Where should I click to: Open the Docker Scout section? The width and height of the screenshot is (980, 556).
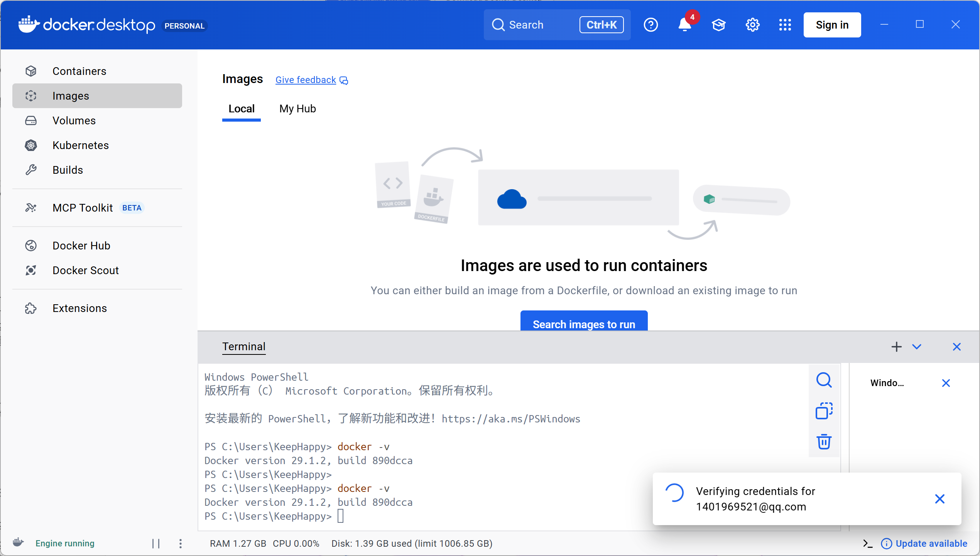(x=85, y=270)
